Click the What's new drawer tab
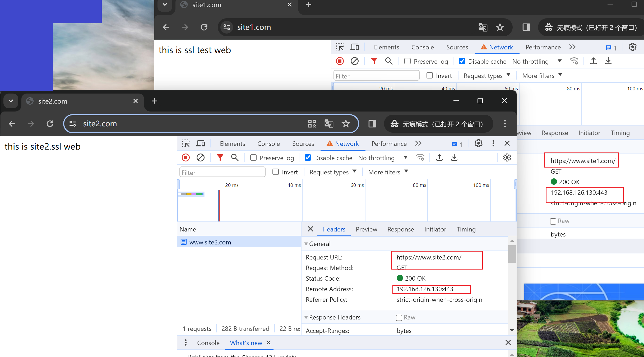The width and height of the screenshot is (644, 357). 246,343
